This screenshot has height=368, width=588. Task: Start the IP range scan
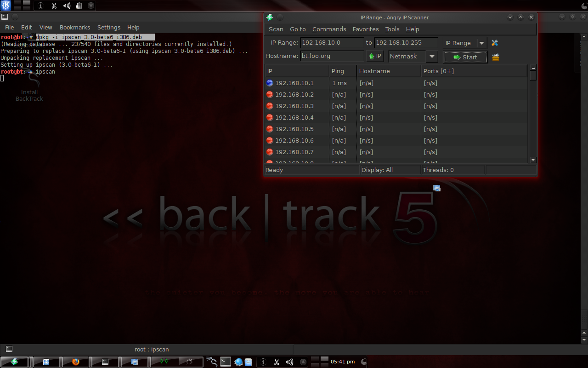point(465,57)
